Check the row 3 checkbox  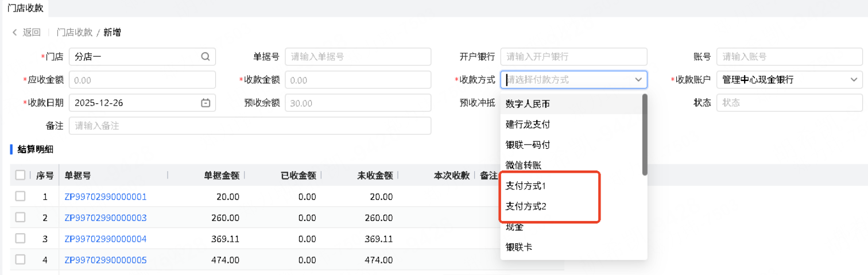pos(21,238)
